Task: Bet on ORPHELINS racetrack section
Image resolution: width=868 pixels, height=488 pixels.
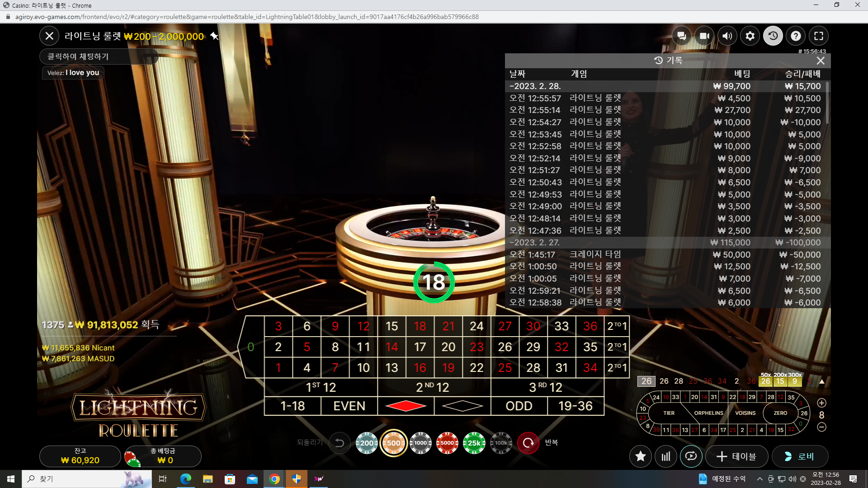Action: [708, 413]
